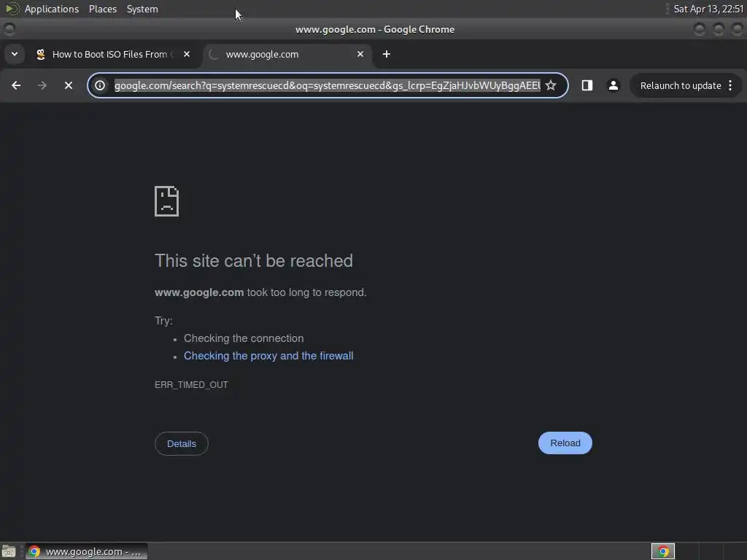Bookmark this page with the star icon
The image size is (747, 560).
(551, 85)
